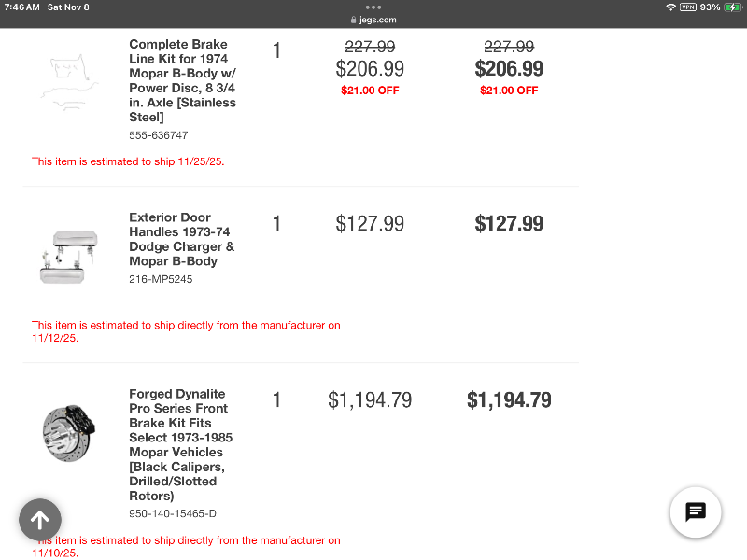Open the three-dot multitasking menu at top
The width and height of the screenshot is (747, 560).
point(373,7)
